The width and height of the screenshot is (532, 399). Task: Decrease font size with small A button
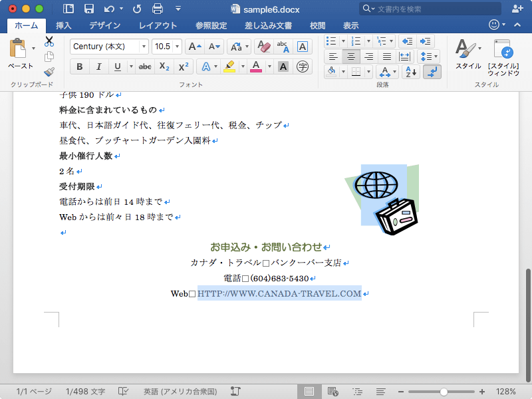point(214,47)
